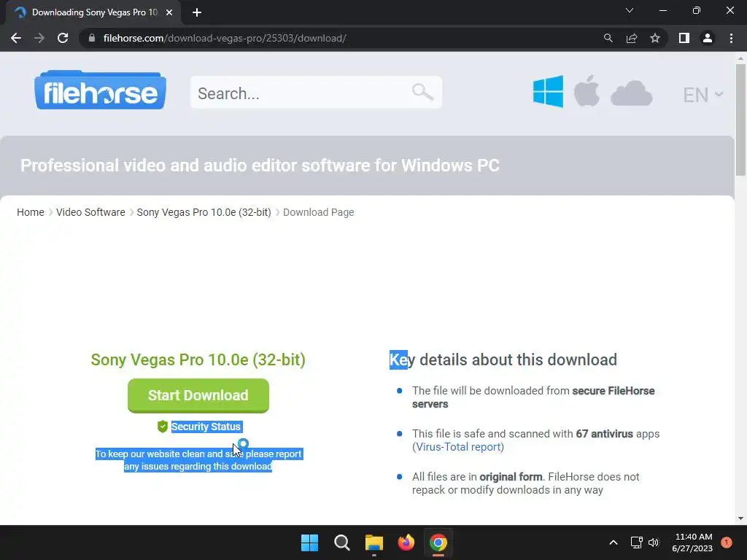The height and width of the screenshot is (560, 747).
Task: Click the Sony Vegas Pro 10.0e (32-bit) heading
Action: coord(198,360)
